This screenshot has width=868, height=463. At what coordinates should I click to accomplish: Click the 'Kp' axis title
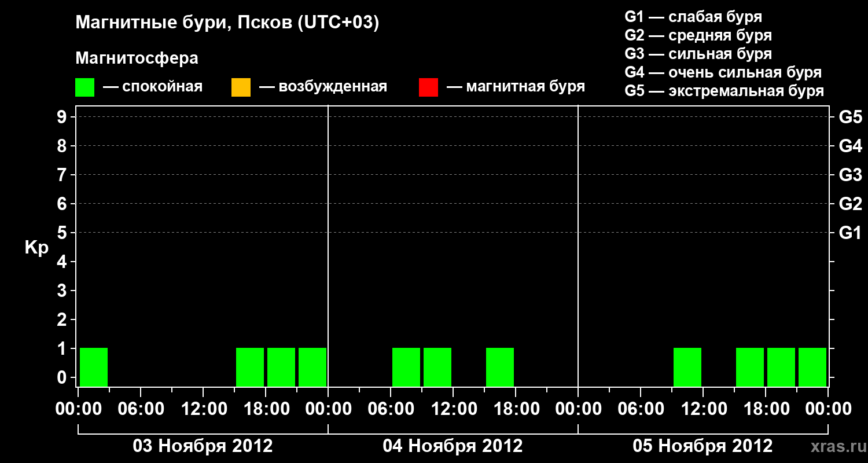(36, 248)
